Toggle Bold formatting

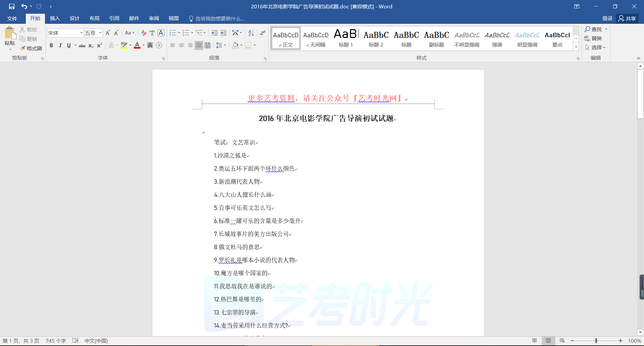click(51, 45)
